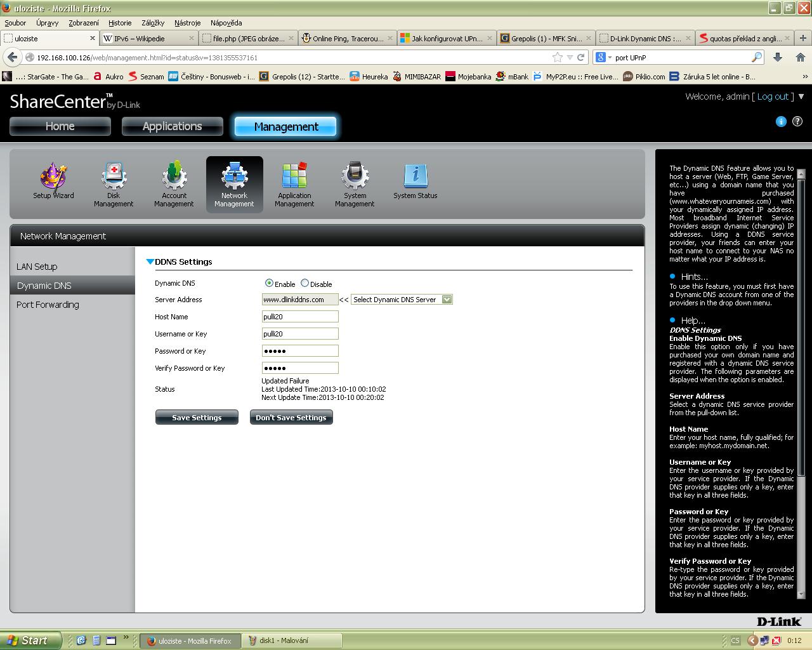Click the Password or Key field
Viewport: 812px width, 650px height.
tap(300, 351)
